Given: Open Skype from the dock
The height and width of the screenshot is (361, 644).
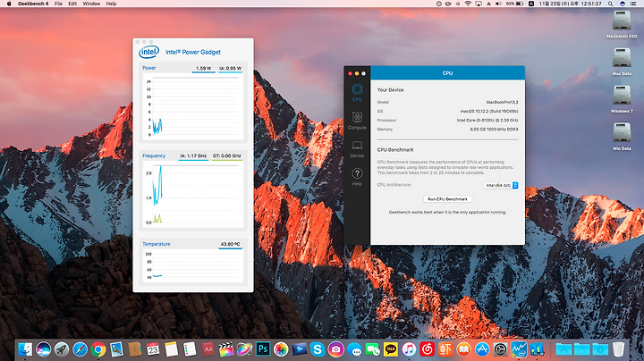Looking at the screenshot, I should tap(318, 349).
